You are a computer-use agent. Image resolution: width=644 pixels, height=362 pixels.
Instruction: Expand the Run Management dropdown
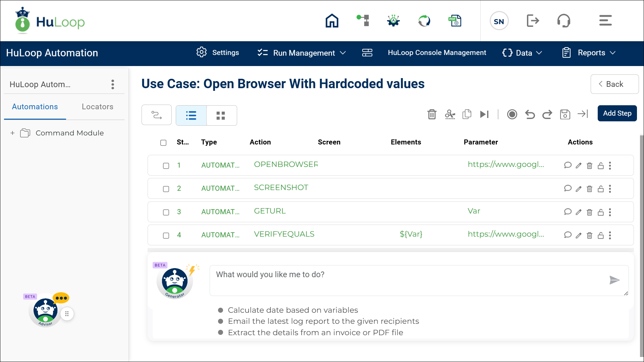click(x=302, y=53)
